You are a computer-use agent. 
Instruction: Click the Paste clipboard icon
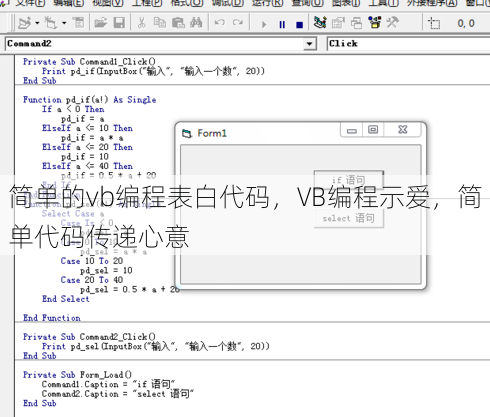tap(178, 23)
